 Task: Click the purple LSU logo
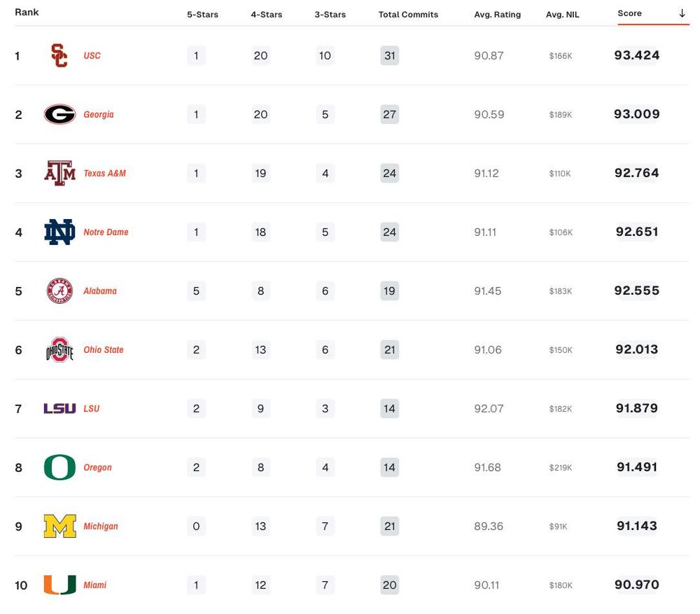tap(59, 409)
